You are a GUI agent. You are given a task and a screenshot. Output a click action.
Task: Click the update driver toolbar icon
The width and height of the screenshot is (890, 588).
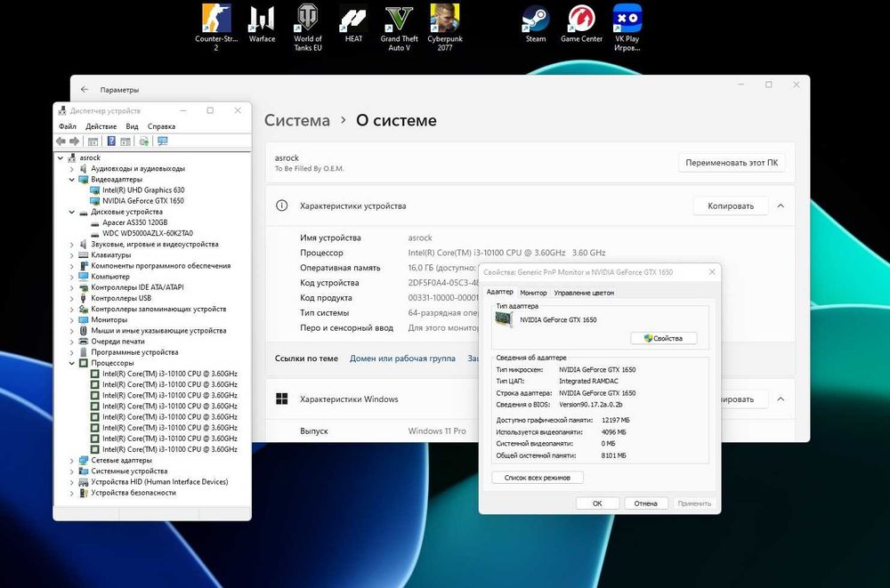point(144,141)
